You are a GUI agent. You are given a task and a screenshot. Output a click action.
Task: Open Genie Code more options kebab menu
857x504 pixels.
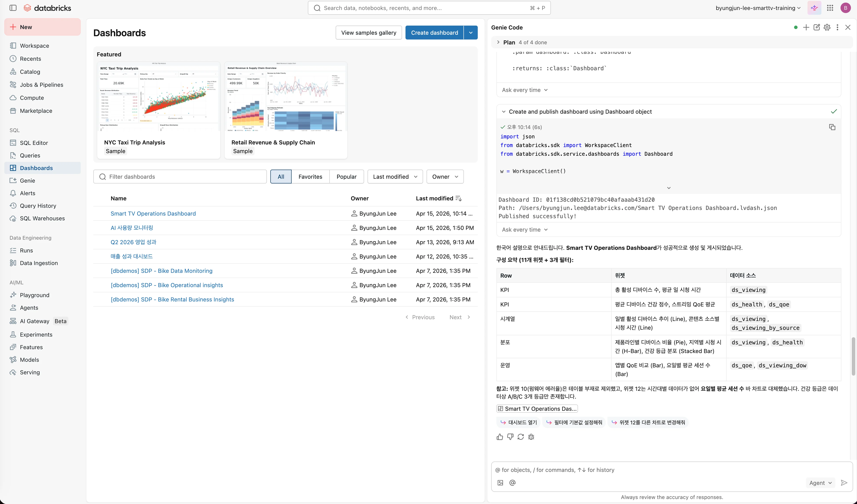click(x=837, y=28)
